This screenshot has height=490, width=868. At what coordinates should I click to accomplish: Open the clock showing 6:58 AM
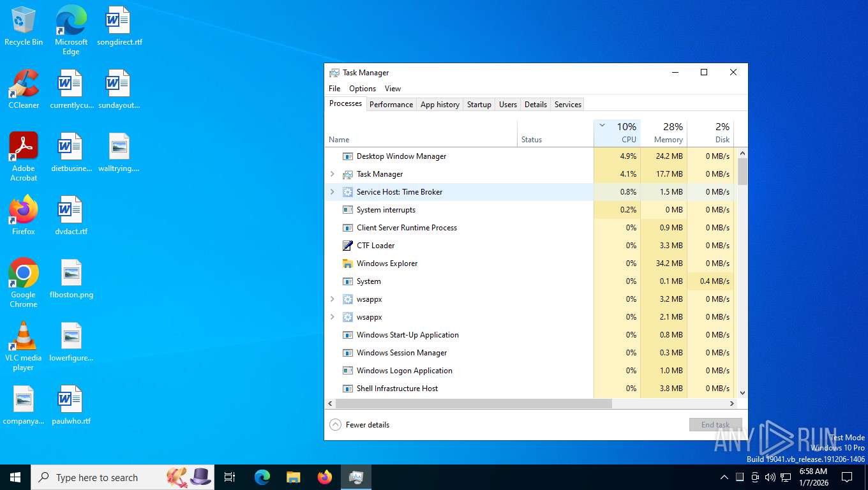(814, 477)
